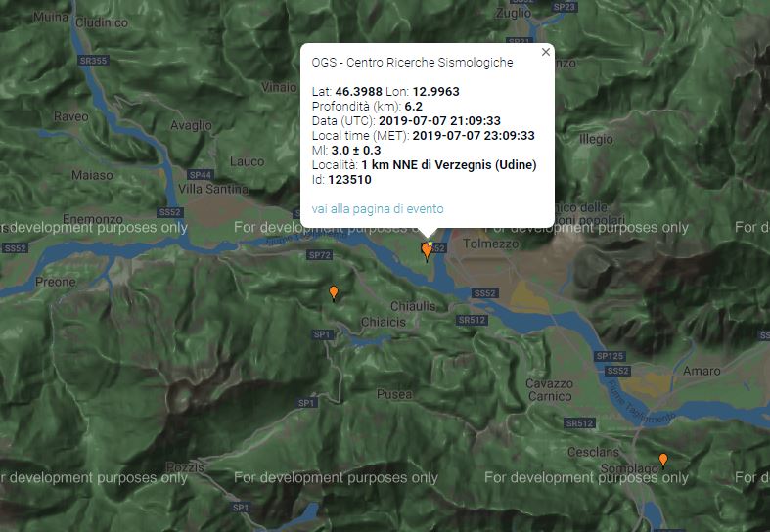Click the Tolmezzo town label
This screenshot has width=770, height=532.
click(x=490, y=244)
